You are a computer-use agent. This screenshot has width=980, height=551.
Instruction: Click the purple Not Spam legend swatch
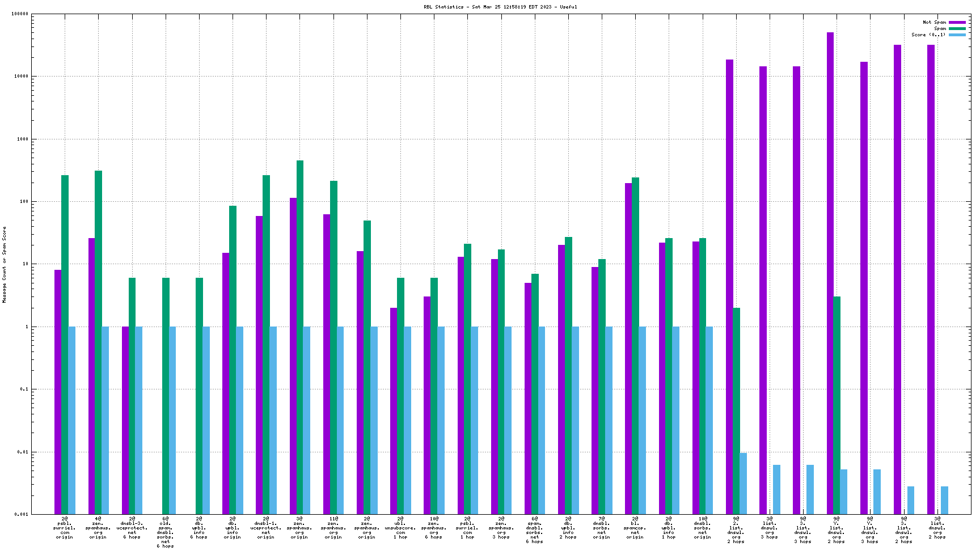(957, 22)
